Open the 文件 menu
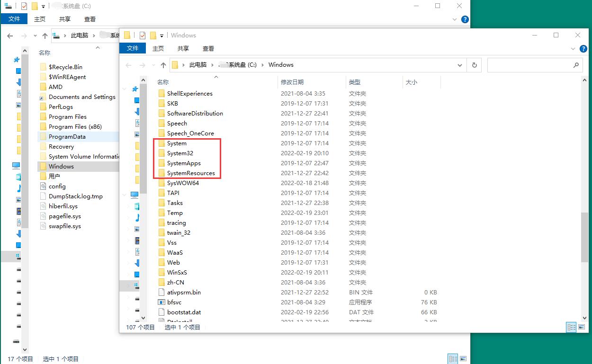This screenshot has height=364, width=592. [133, 48]
